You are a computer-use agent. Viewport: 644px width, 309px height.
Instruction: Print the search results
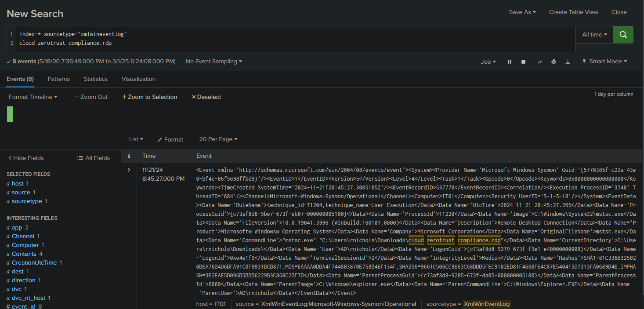coord(554,62)
